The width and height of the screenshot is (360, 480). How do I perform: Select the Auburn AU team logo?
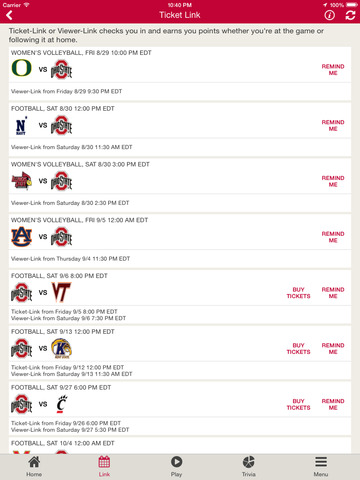coord(21,237)
